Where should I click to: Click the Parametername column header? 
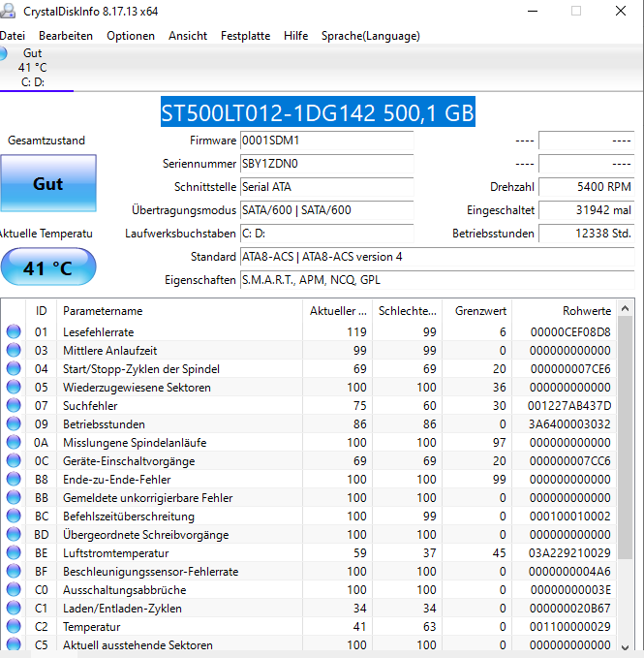pyautogui.click(x=179, y=311)
